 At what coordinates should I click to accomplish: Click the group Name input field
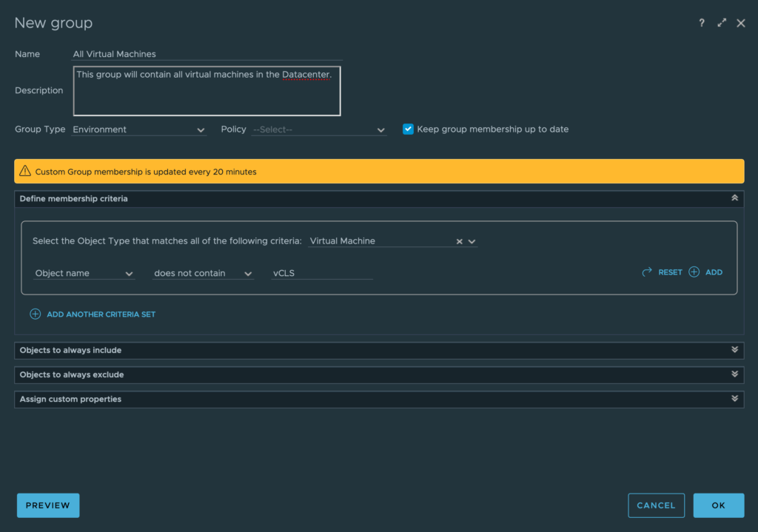click(x=207, y=54)
